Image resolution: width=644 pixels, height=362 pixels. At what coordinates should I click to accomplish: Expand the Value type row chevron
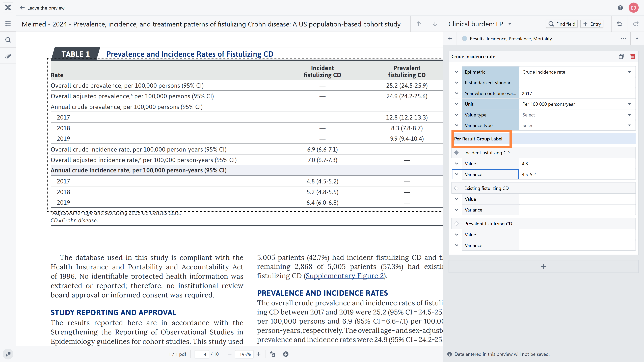point(457,115)
